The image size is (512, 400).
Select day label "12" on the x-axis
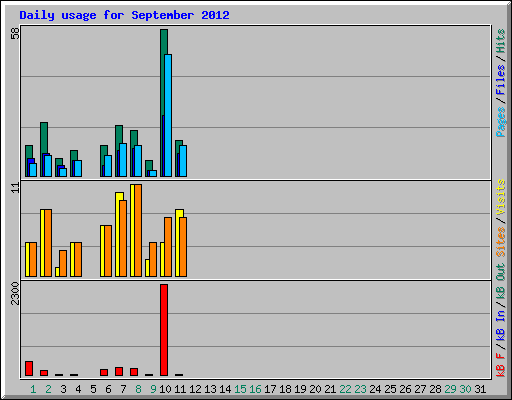[195, 389]
